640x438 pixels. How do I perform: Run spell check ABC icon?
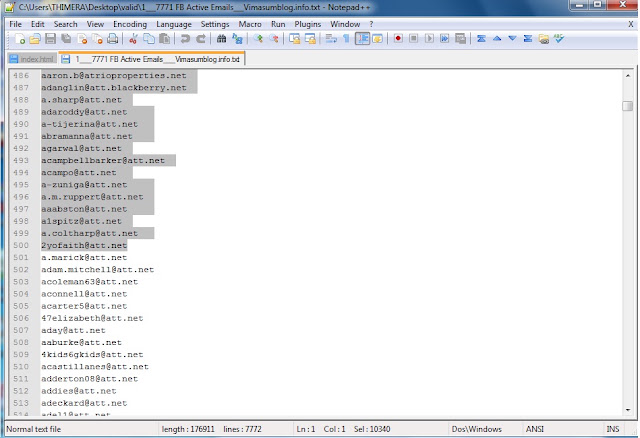click(x=559, y=39)
